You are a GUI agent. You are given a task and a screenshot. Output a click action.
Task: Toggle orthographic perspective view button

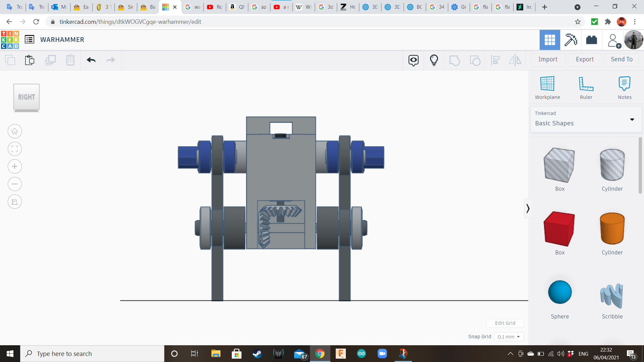15,202
